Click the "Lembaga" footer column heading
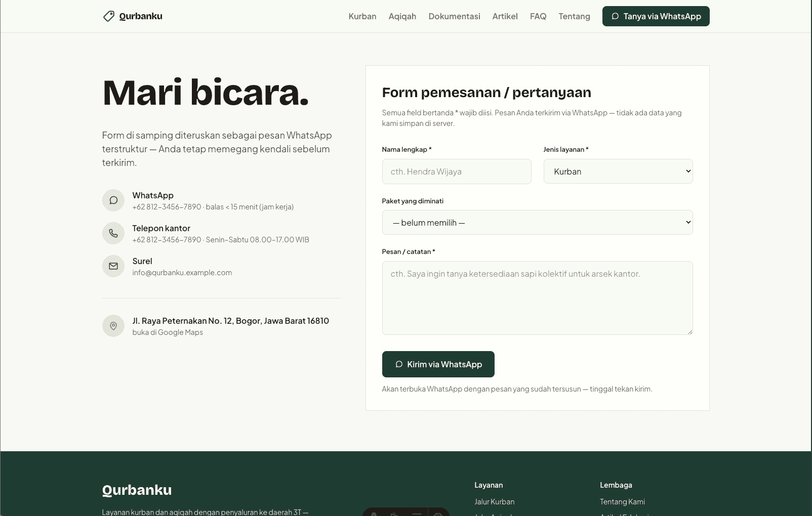The width and height of the screenshot is (812, 516). tap(616, 485)
